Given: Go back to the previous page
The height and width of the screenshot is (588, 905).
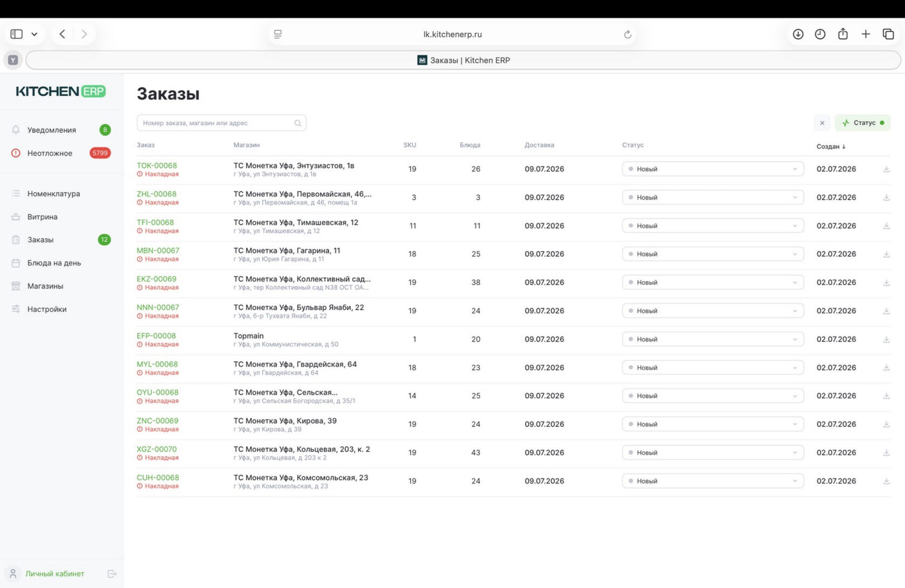Looking at the screenshot, I should pyautogui.click(x=62, y=34).
